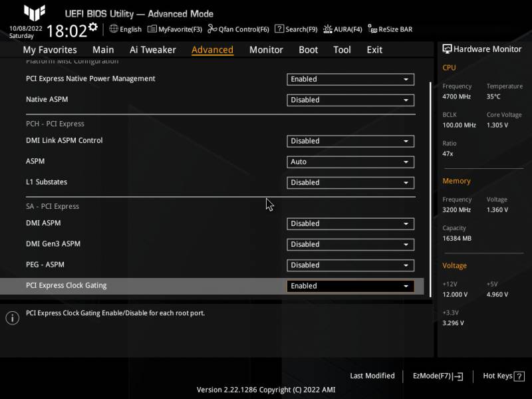Click the 16384 MB capacity value
This screenshot has height=399, width=532.
point(457,239)
